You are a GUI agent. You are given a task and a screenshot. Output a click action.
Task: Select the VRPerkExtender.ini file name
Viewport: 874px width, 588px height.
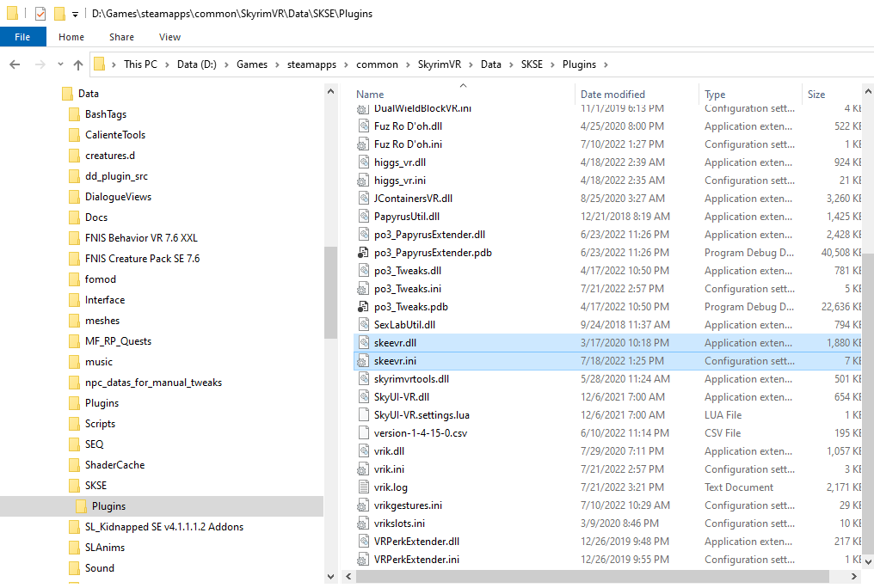coord(416,559)
